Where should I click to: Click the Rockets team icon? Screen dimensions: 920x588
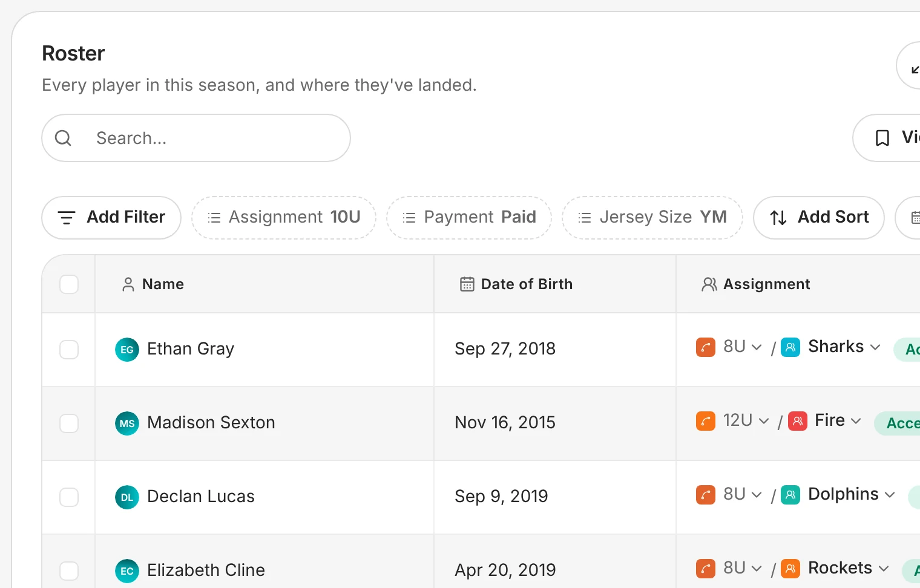790,569
